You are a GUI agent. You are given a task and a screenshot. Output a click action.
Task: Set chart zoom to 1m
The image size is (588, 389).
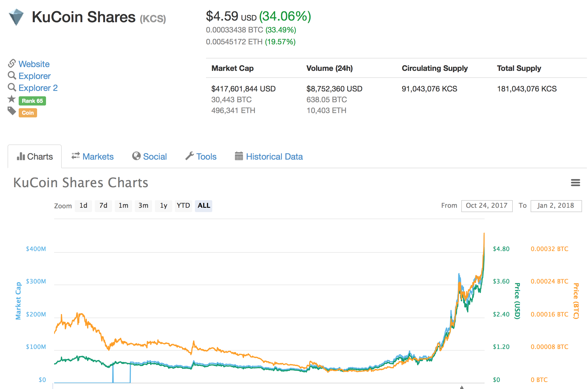pos(123,206)
